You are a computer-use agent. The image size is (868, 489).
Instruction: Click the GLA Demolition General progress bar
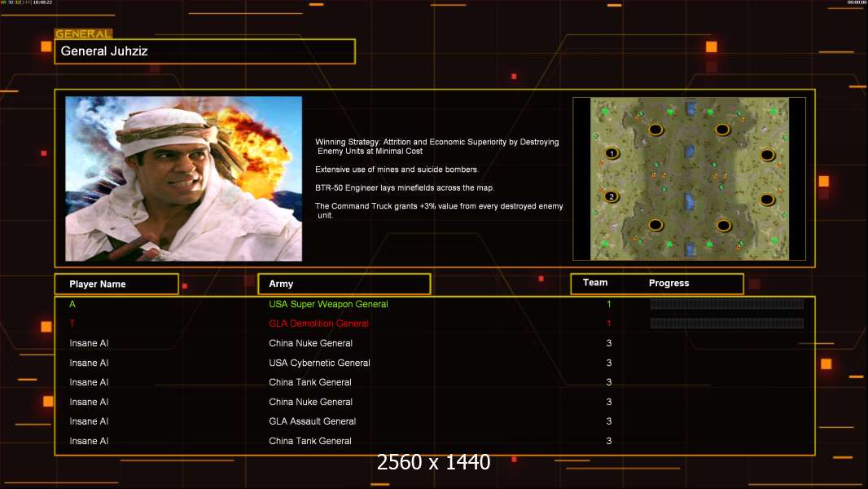pyautogui.click(x=727, y=324)
